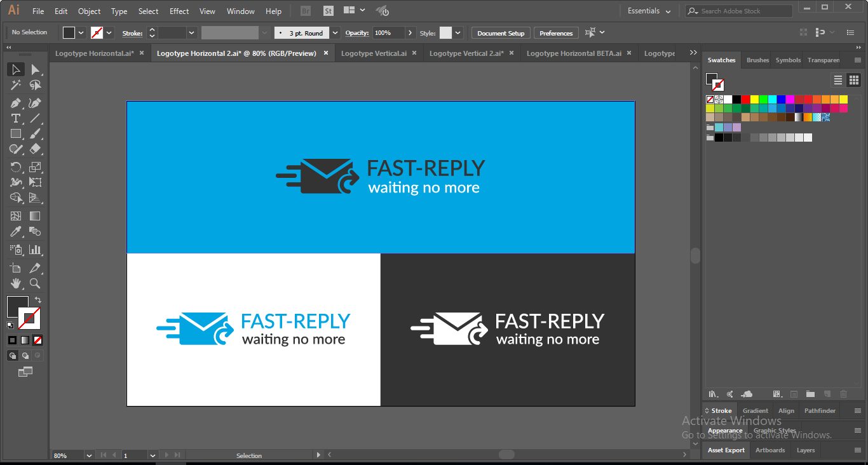Pick the red swatch in Swatches panel

coord(745,100)
